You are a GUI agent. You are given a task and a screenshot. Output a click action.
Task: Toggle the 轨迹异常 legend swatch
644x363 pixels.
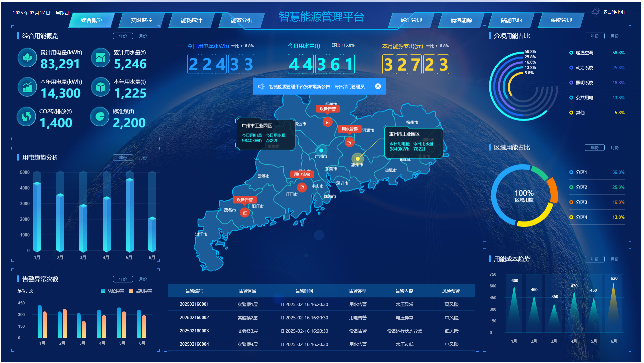103,291
